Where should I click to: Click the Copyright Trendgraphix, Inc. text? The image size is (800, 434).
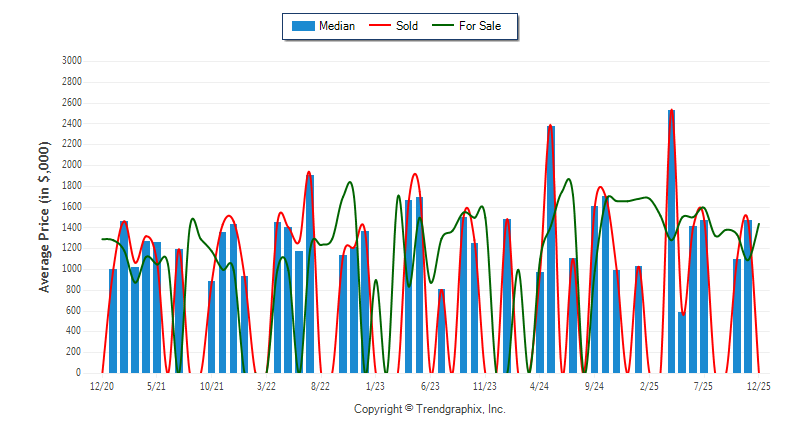[x=430, y=409]
